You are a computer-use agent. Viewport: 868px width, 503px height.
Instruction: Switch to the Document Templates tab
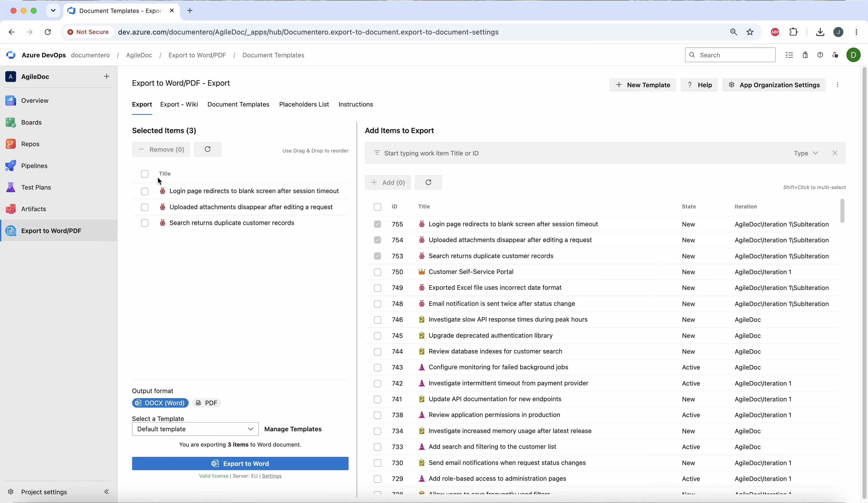coord(238,104)
